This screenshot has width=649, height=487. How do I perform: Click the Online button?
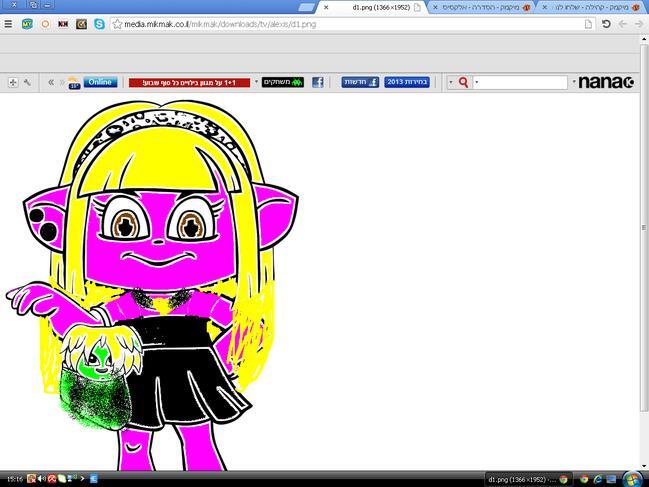[x=100, y=82]
